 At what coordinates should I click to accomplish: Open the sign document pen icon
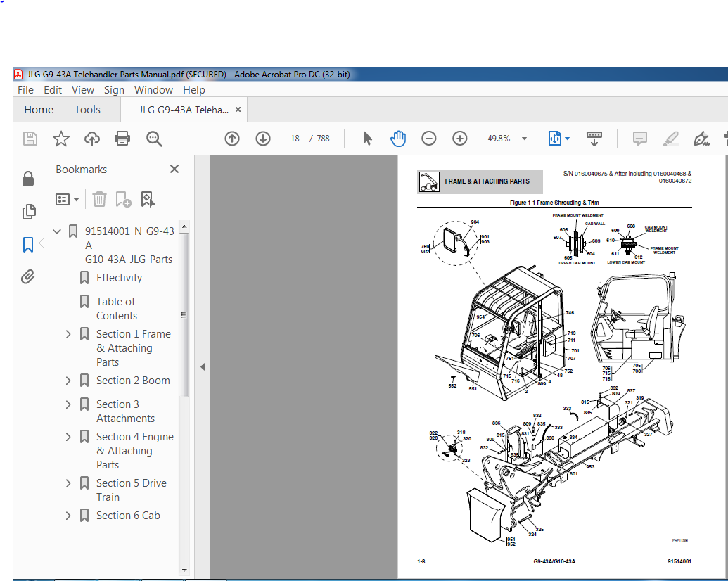[701, 139]
